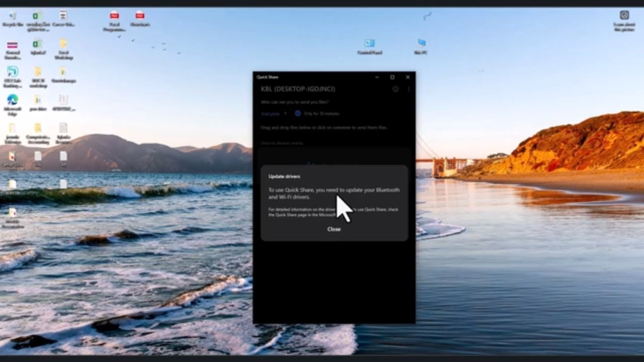
Task: Select the General desktop shortcut with striped icon
Action: tap(13, 50)
